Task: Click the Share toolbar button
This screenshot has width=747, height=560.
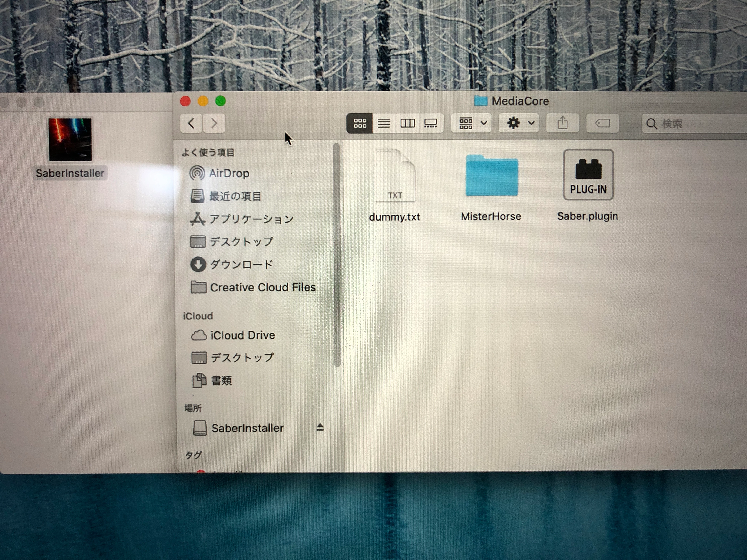Action: click(x=563, y=123)
